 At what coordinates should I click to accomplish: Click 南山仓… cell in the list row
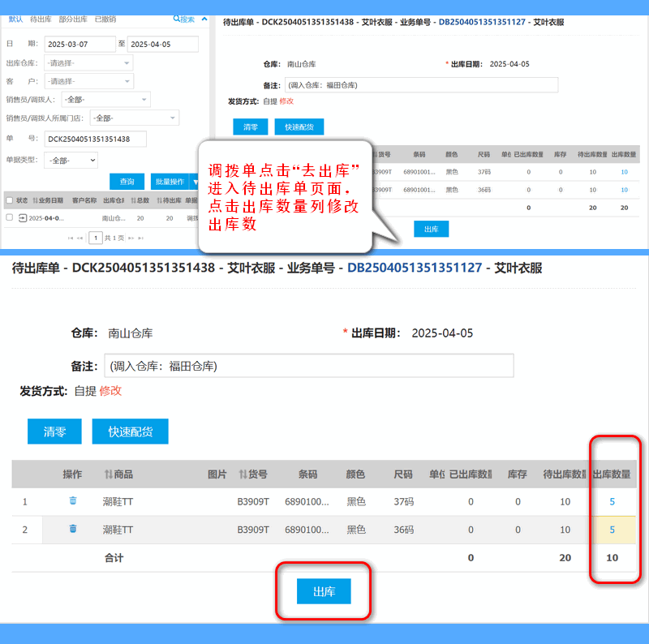point(114,218)
